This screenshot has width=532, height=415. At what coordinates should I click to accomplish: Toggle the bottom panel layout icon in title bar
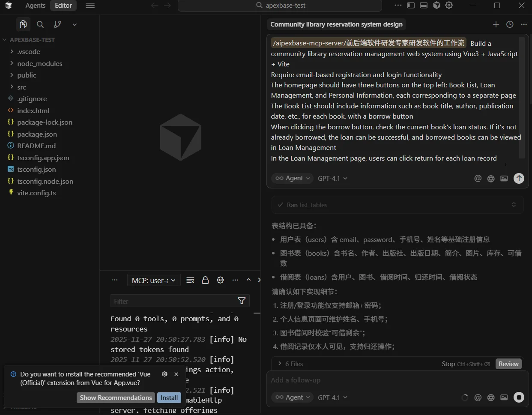click(424, 6)
